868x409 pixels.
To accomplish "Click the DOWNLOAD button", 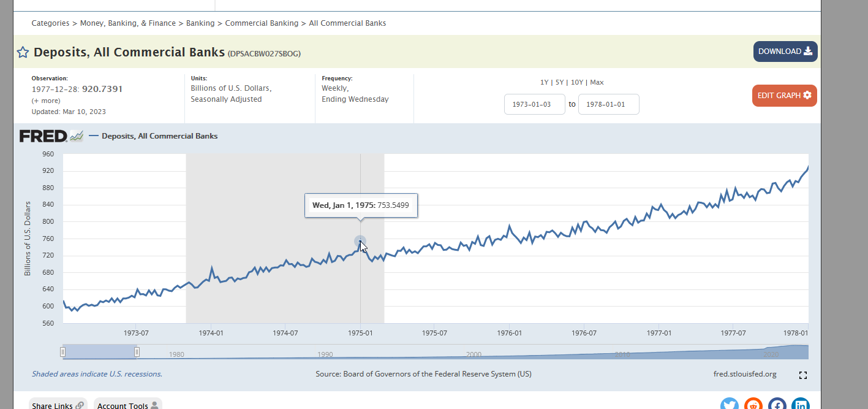I will 785,52.
